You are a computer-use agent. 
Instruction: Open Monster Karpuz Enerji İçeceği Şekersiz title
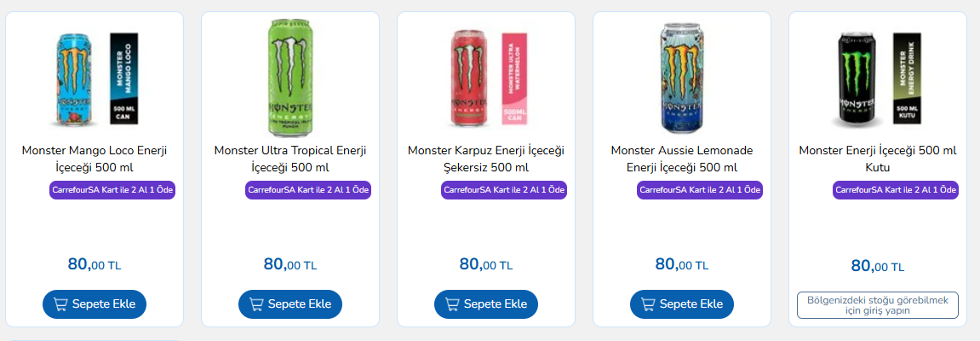[485, 159]
